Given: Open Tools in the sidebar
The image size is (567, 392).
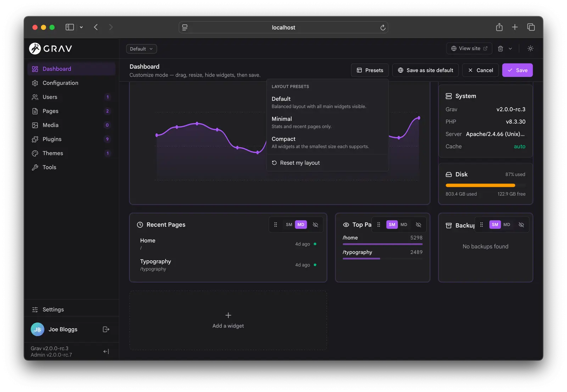Looking at the screenshot, I should (x=71, y=167).
